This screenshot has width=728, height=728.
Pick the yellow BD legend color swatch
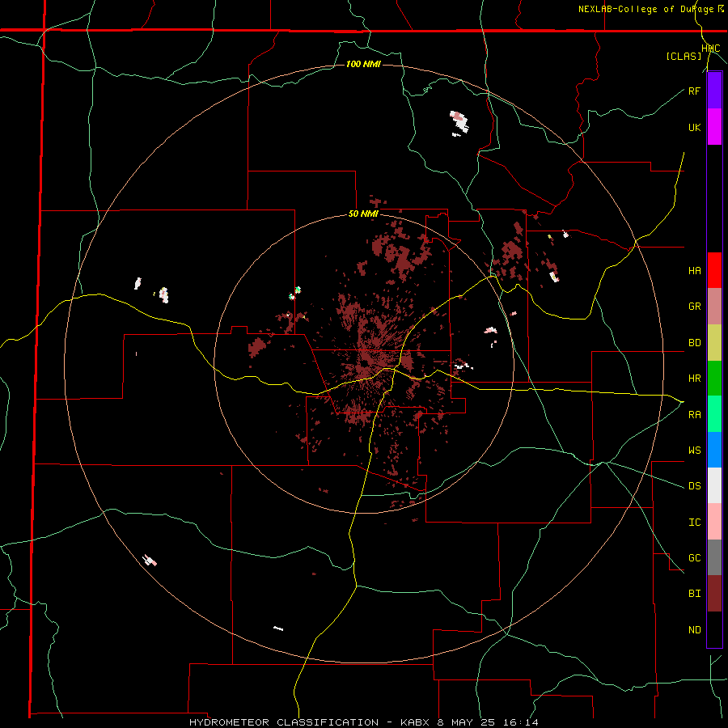[x=714, y=342]
